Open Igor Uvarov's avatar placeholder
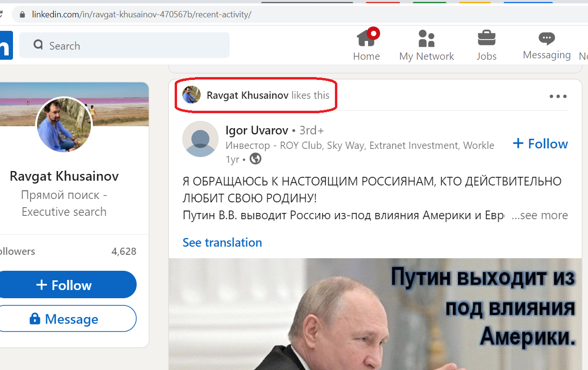588x370 pixels. tap(201, 139)
